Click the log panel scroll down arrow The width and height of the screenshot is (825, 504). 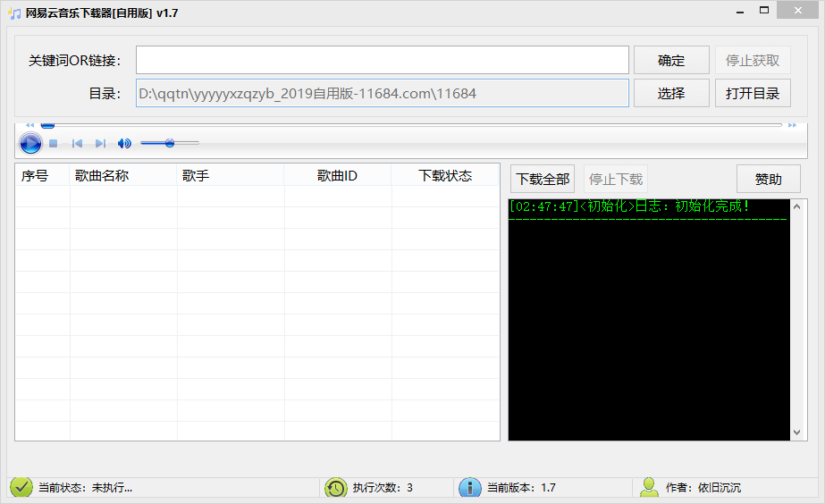click(796, 433)
